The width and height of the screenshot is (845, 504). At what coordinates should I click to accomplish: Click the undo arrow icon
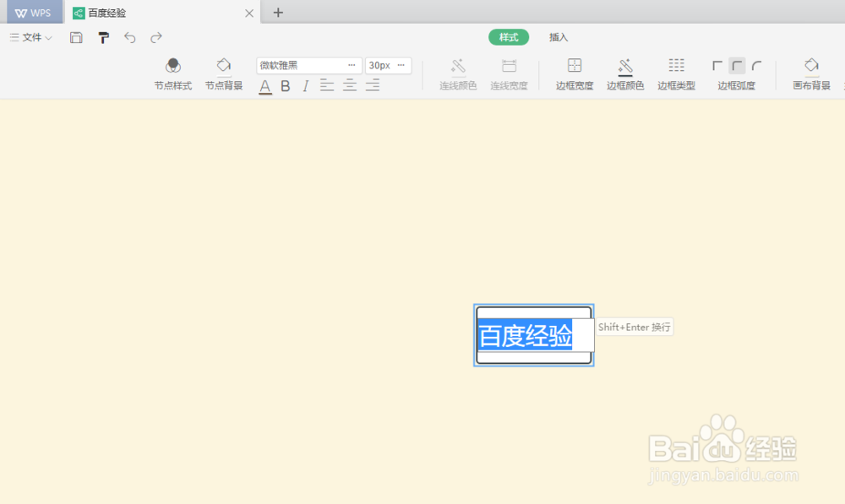128,37
